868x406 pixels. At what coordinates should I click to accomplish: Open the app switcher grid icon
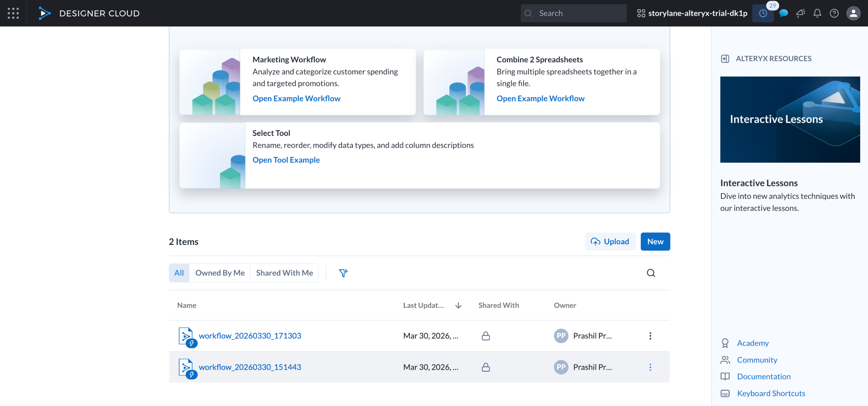tap(13, 13)
